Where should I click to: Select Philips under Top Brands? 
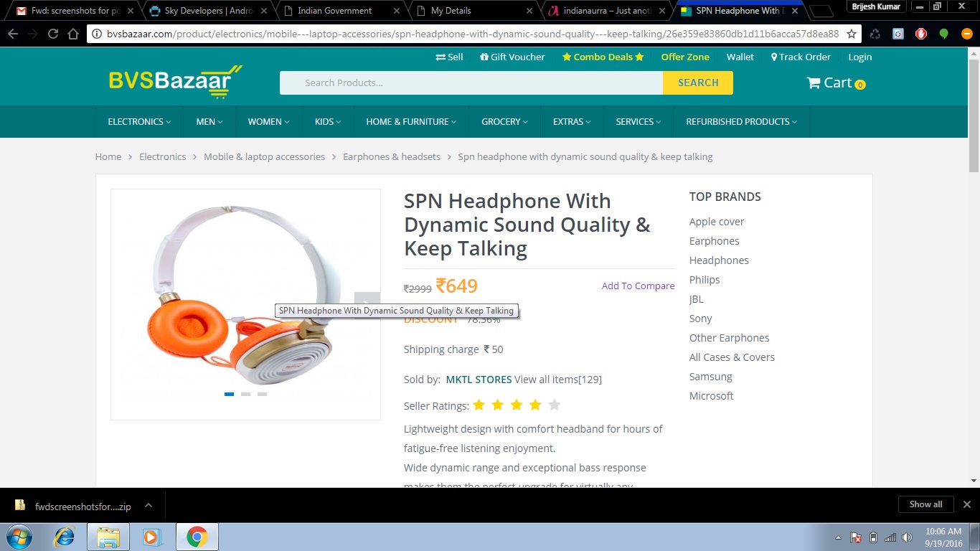705,280
